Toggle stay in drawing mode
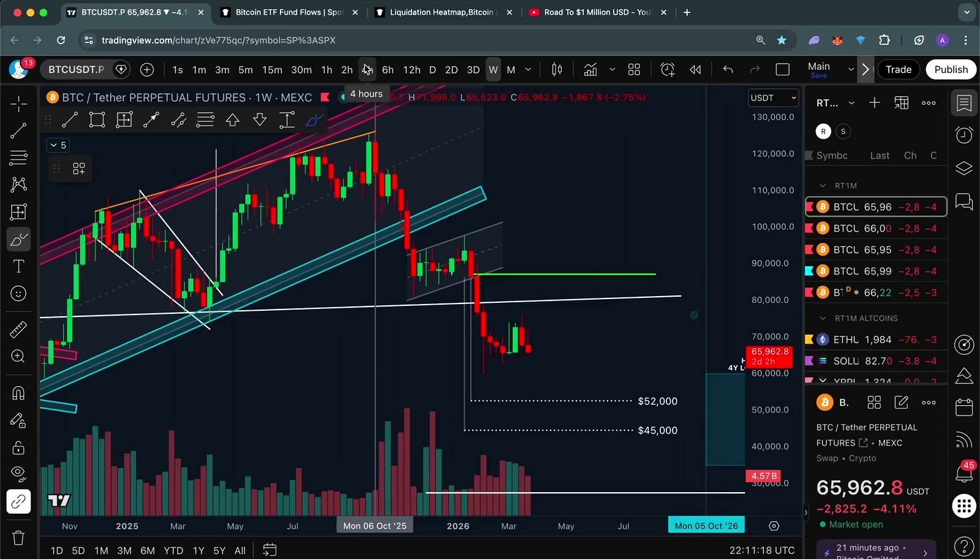980x559 pixels. (x=18, y=420)
